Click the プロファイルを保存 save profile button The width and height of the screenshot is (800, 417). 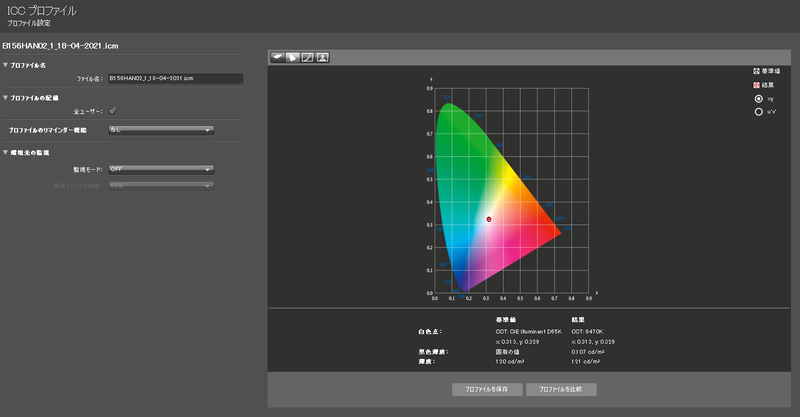pyautogui.click(x=487, y=389)
